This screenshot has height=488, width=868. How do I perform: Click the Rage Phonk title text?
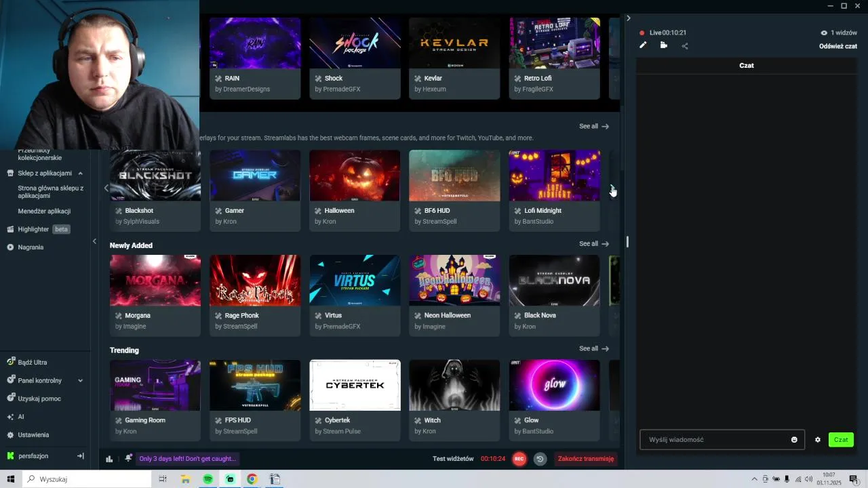(x=242, y=316)
